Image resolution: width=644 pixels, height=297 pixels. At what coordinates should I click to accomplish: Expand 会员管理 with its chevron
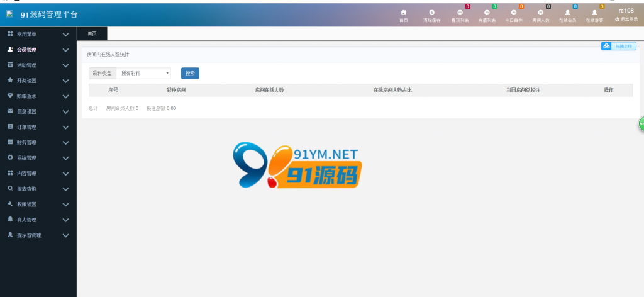click(65, 50)
